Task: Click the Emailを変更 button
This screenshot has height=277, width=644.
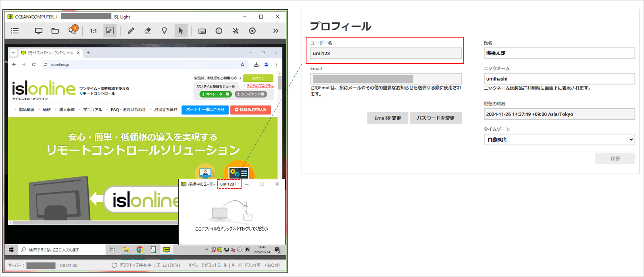Action: click(388, 118)
